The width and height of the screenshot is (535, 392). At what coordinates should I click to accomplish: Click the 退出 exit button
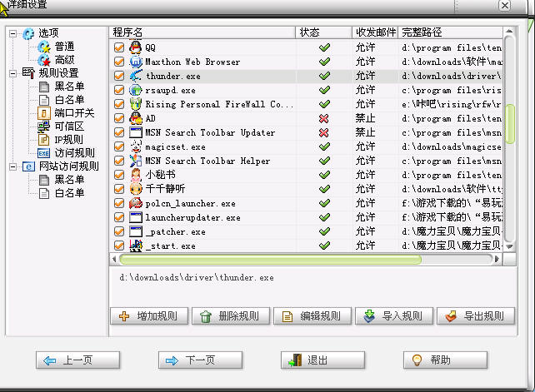[322, 360]
